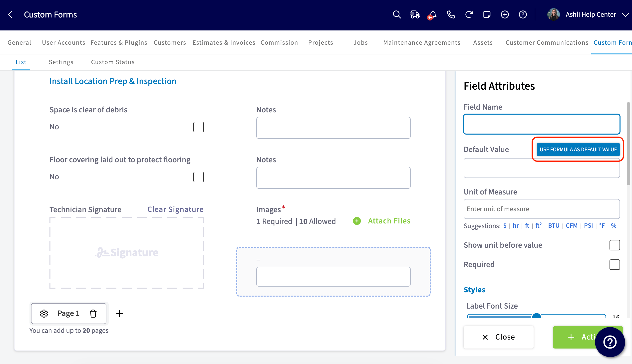This screenshot has width=632, height=364.
Task: Pick the ft² unit suggestion
Action: tap(539, 225)
